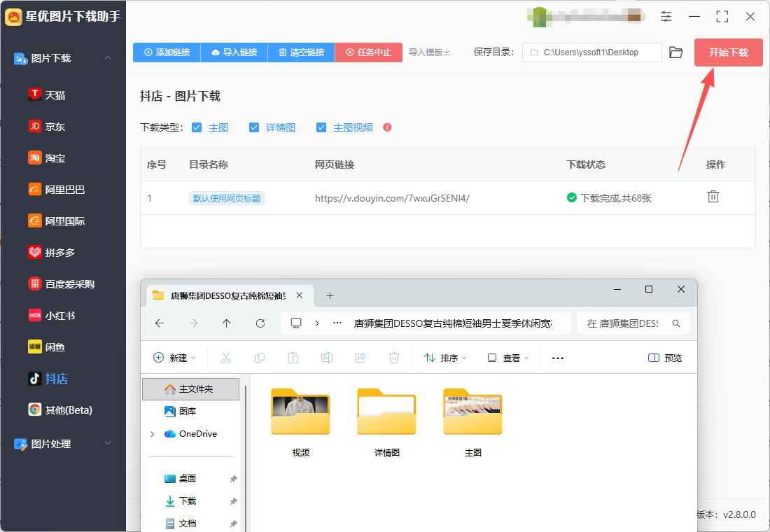
Task: Click the 导入模板 download link
Action: (x=430, y=52)
